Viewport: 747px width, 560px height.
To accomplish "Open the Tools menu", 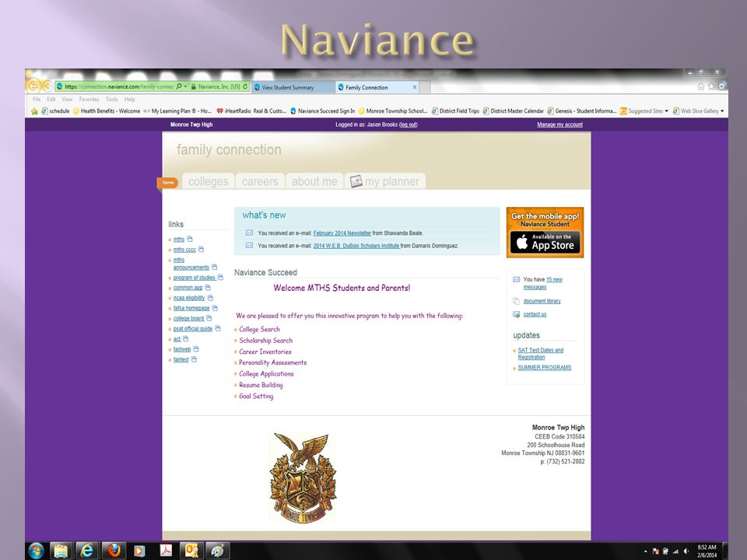I will tap(112, 99).
